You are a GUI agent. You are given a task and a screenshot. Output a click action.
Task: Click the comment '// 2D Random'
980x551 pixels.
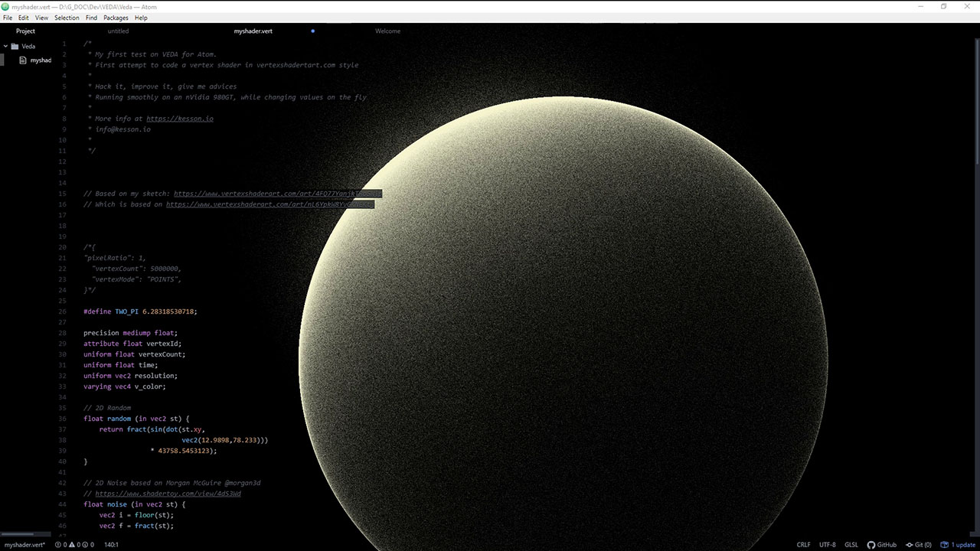point(107,408)
